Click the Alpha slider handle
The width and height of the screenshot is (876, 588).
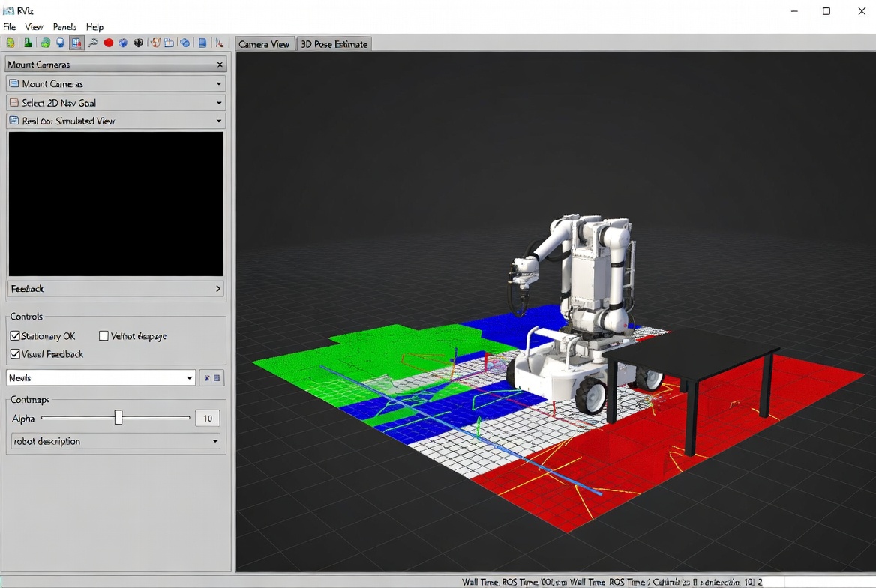pos(118,418)
